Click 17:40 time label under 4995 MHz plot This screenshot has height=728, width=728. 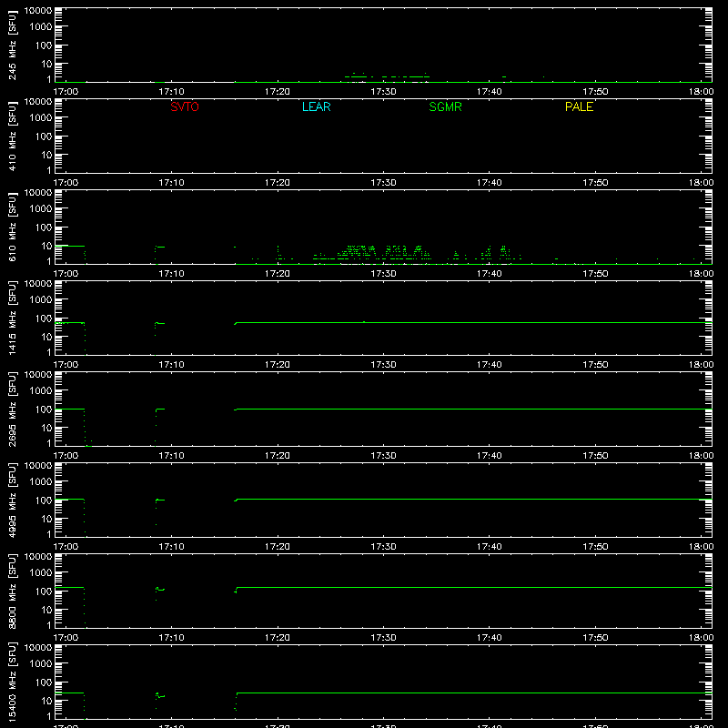coord(490,547)
